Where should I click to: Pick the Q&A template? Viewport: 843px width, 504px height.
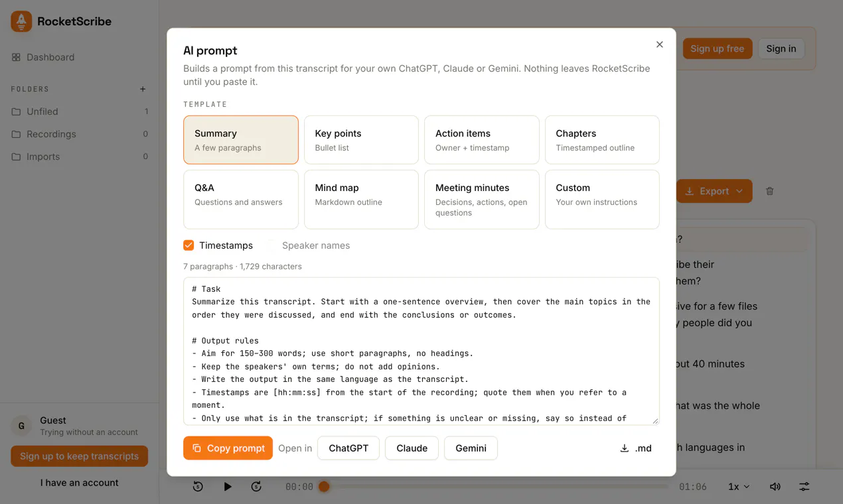241,200
